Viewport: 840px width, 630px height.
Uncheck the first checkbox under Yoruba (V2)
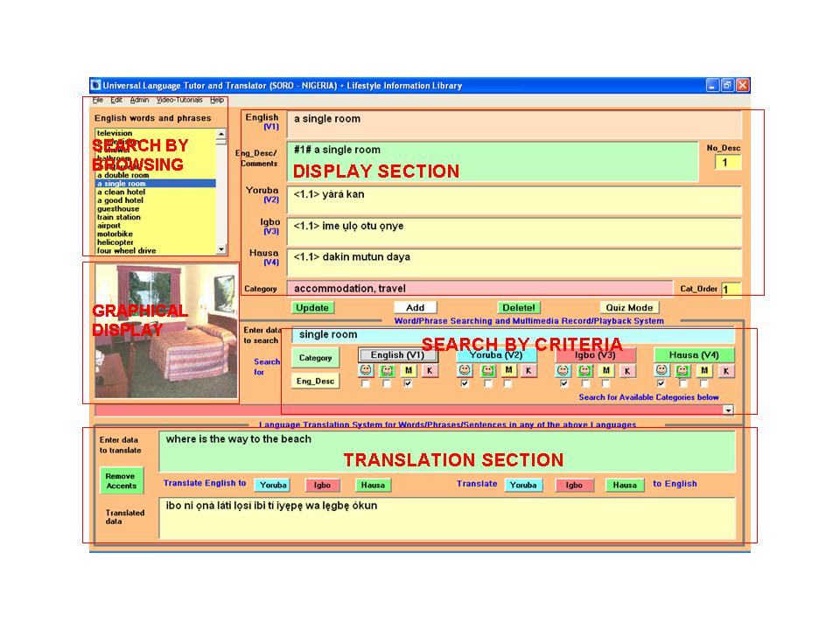point(465,384)
